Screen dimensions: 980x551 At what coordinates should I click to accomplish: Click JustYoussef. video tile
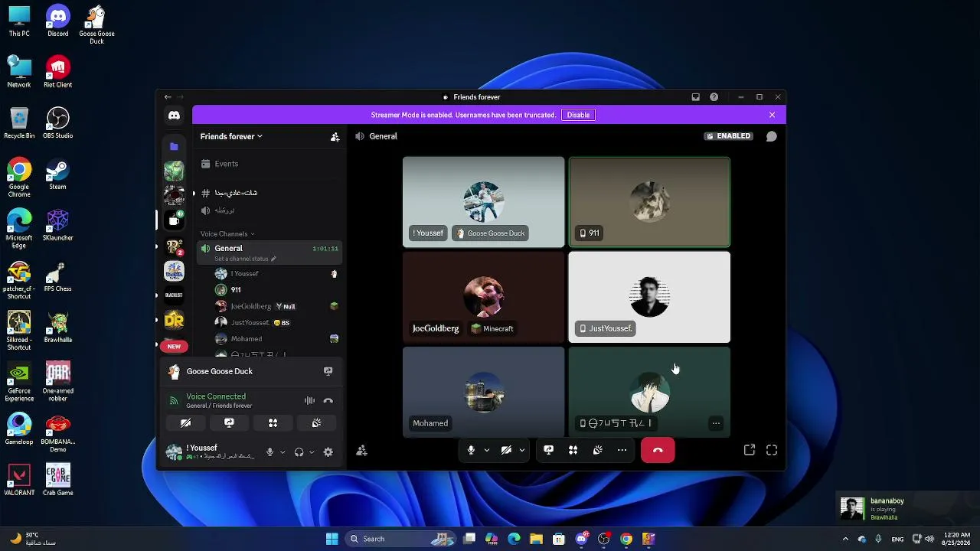click(649, 297)
